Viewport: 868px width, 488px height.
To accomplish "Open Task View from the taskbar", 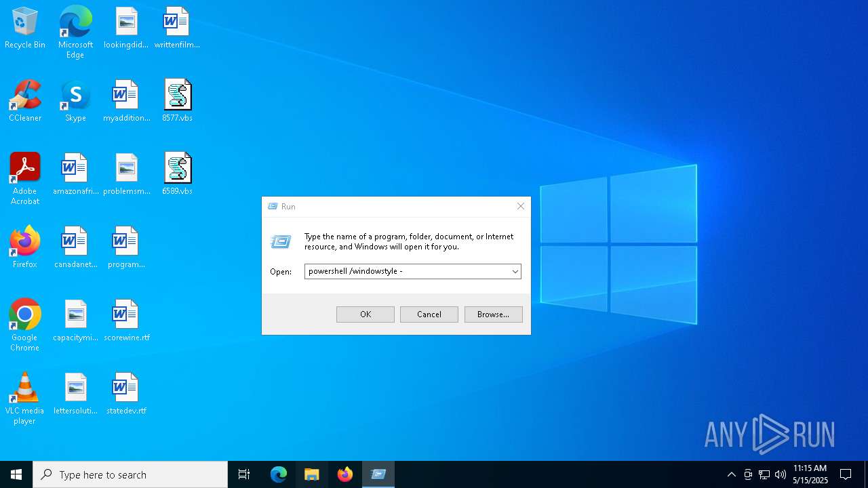I will [x=244, y=474].
